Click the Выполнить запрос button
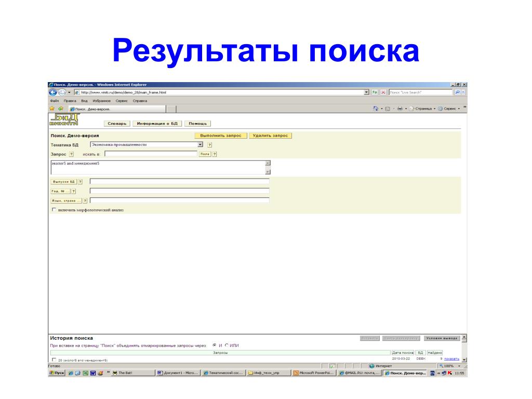532x399 pixels. point(221,136)
